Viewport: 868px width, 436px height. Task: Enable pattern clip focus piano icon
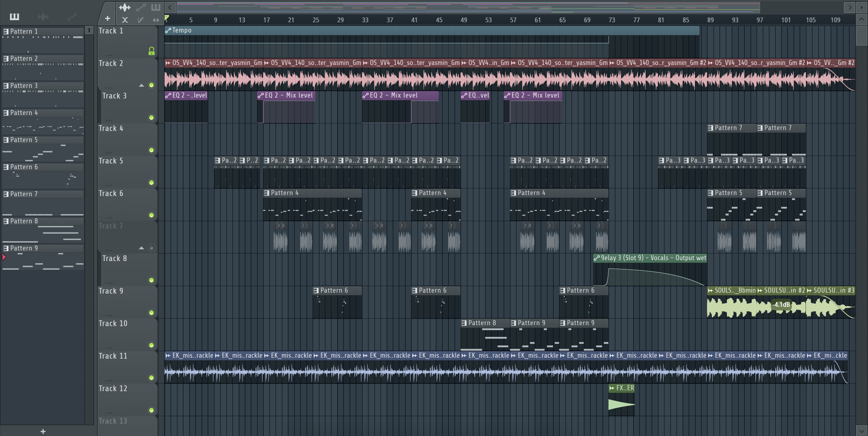coord(156,7)
